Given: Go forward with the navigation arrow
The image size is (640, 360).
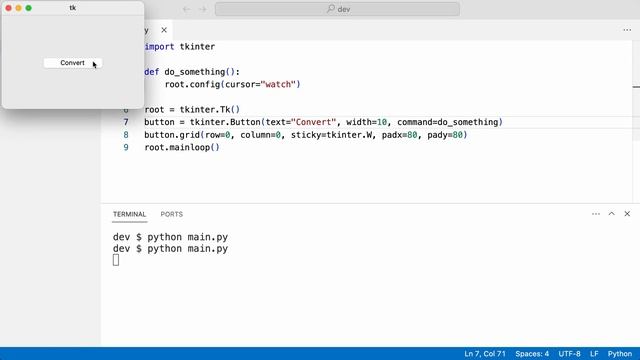Looking at the screenshot, I should [x=203, y=9].
